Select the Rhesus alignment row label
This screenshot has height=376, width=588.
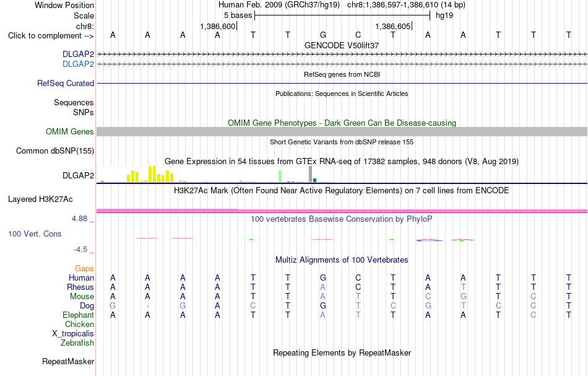coord(80,287)
